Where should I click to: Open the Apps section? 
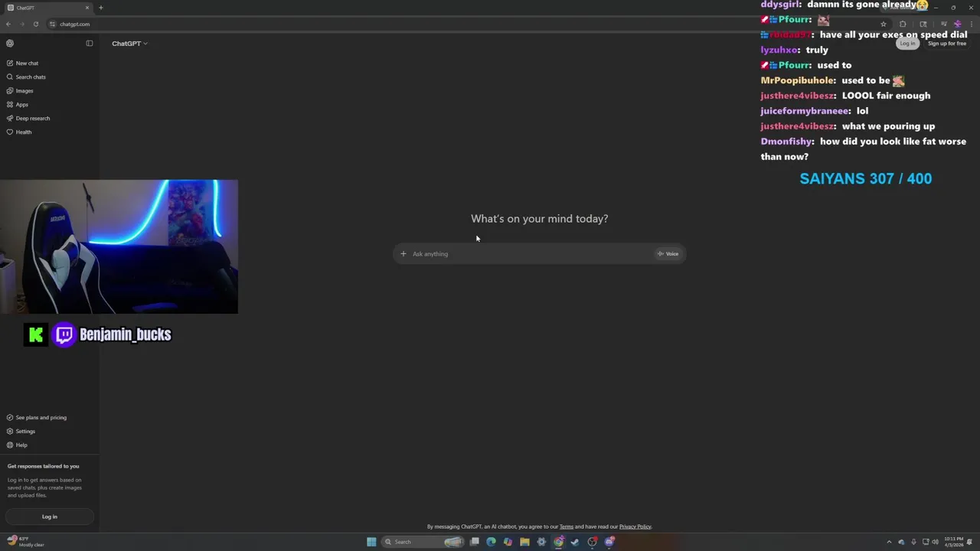click(18, 104)
